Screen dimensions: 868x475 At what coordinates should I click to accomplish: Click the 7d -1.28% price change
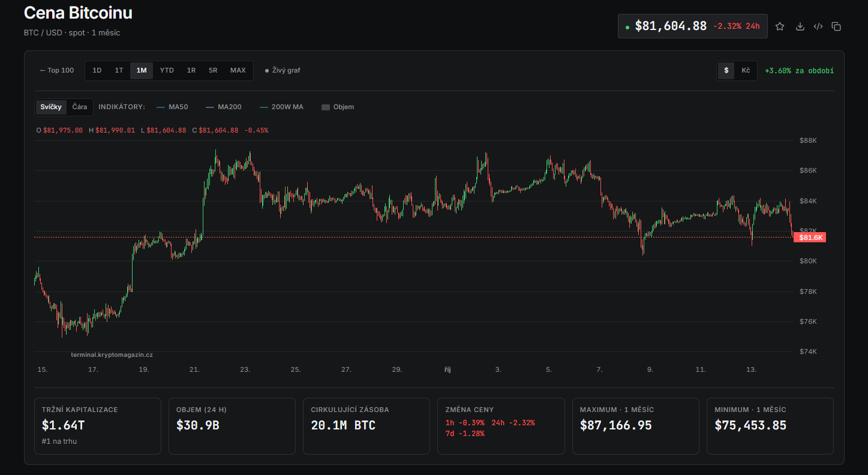pyautogui.click(x=465, y=434)
